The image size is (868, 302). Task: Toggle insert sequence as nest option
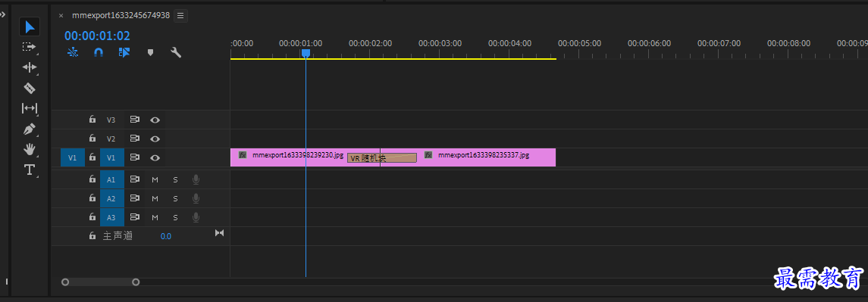[x=73, y=52]
